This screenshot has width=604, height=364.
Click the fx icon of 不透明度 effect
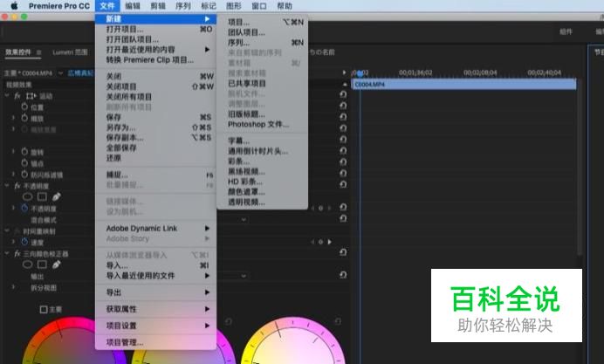click(x=17, y=186)
